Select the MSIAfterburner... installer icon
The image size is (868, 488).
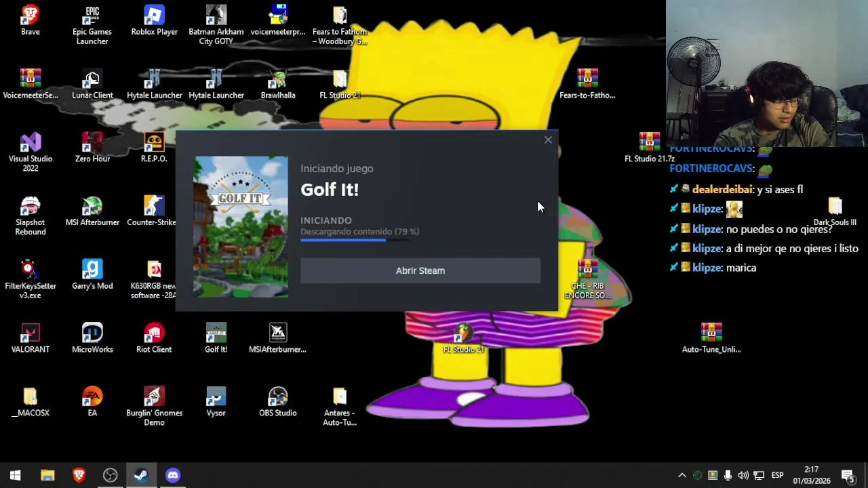click(278, 338)
